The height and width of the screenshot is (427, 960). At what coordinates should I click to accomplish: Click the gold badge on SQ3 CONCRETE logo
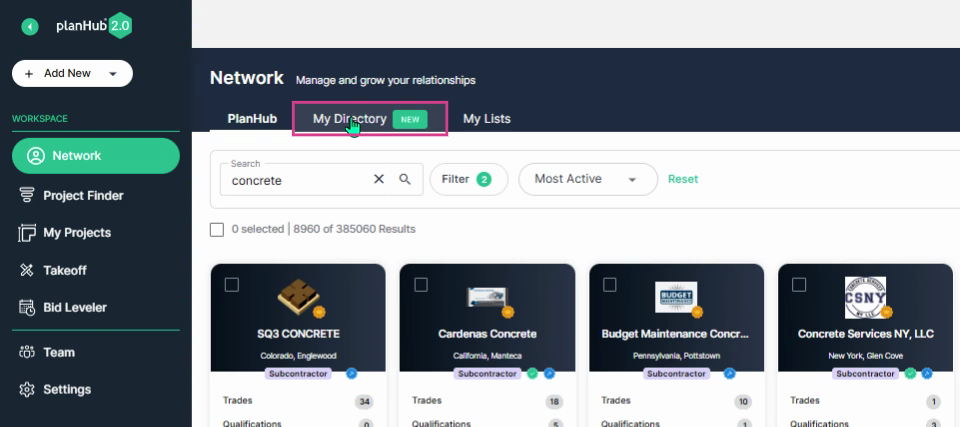point(319,312)
